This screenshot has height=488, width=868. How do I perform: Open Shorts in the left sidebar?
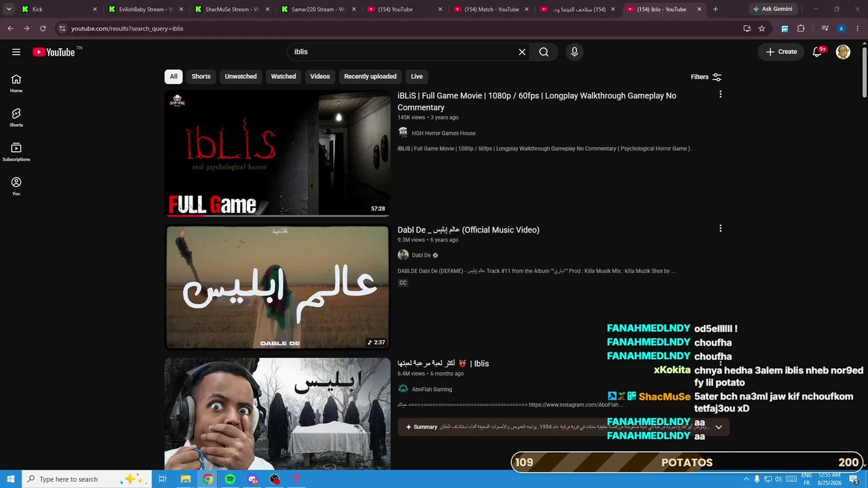[16, 118]
